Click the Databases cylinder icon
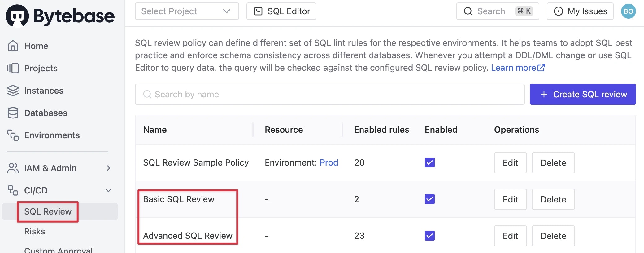Screen dimensions: 644x253 13,113
